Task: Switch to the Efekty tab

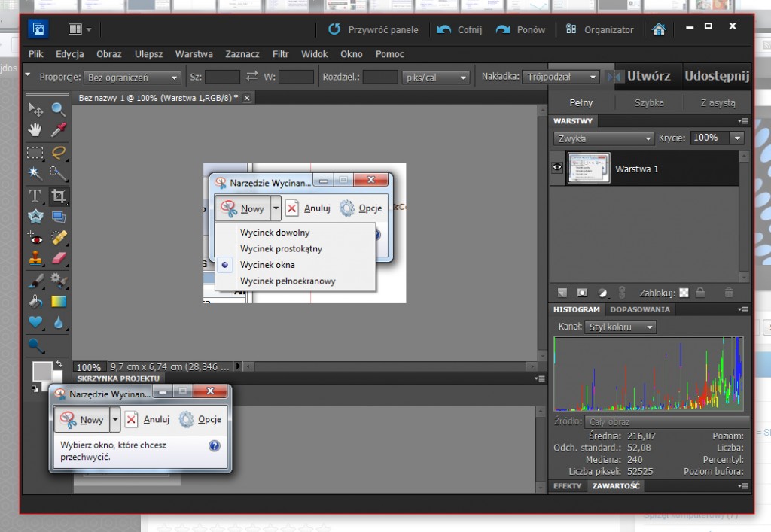Action: coord(567,486)
